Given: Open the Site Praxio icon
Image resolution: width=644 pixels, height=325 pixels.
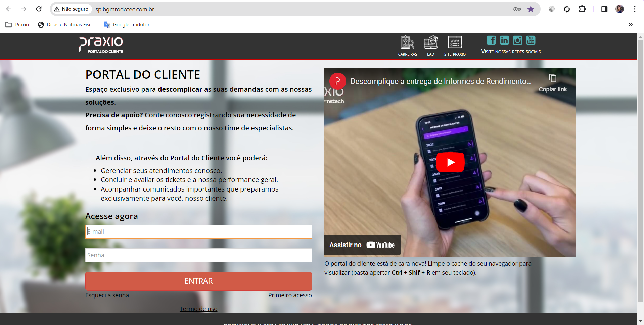Looking at the screenshot, I should click(455, 42).
